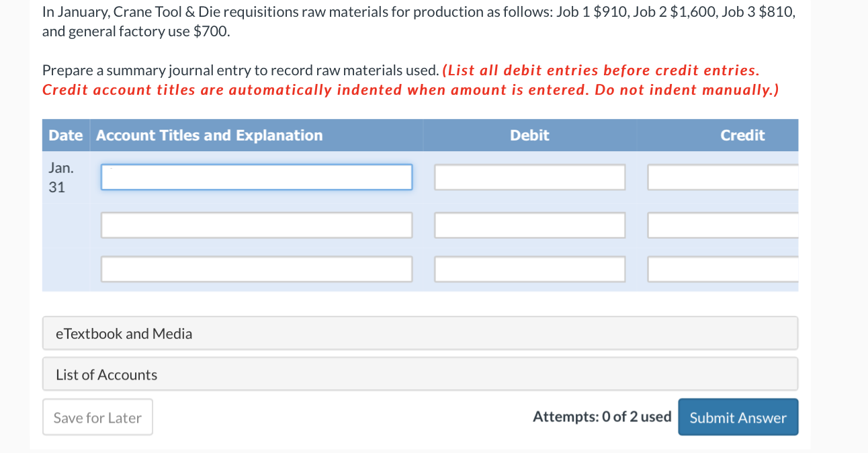The height and width of the screenshot is (453, 868).
Task: Expand the eTextbook and Media section
Action: pos(124,333)
